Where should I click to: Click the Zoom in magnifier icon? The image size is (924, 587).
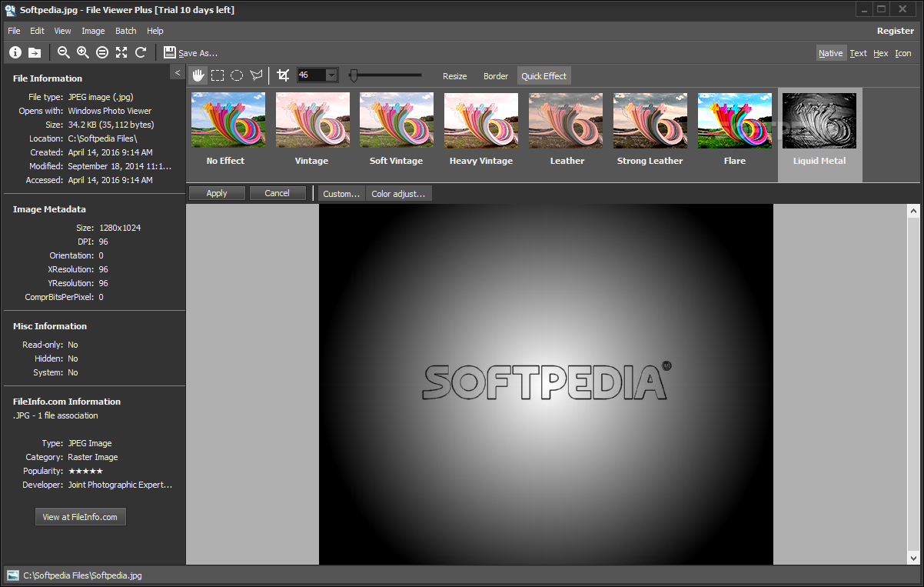[83, 52]
